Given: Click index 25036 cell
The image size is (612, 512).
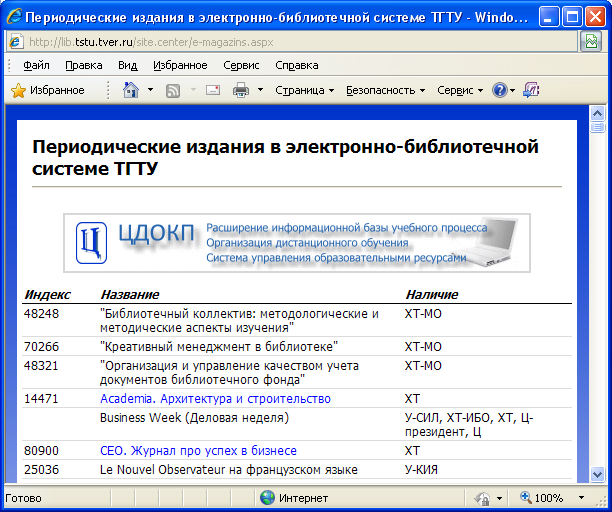Looking at the screenshot, I should pyautogui.click(x=41, y=469).
